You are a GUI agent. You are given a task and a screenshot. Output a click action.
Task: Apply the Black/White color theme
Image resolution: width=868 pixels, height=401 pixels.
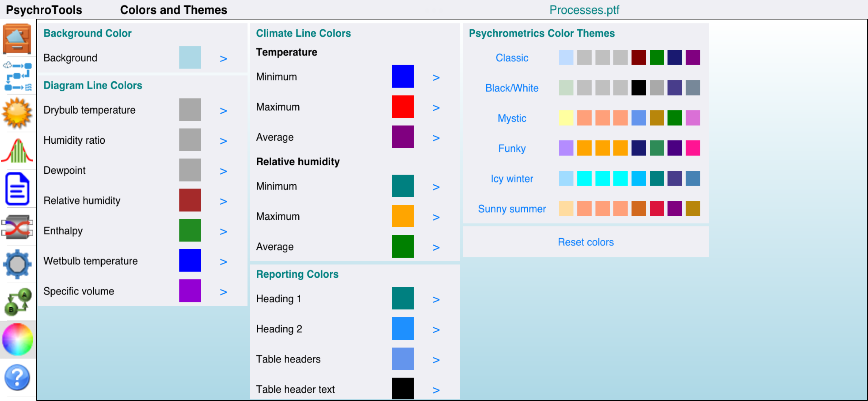pyautogui.click(x=512, y=88)
